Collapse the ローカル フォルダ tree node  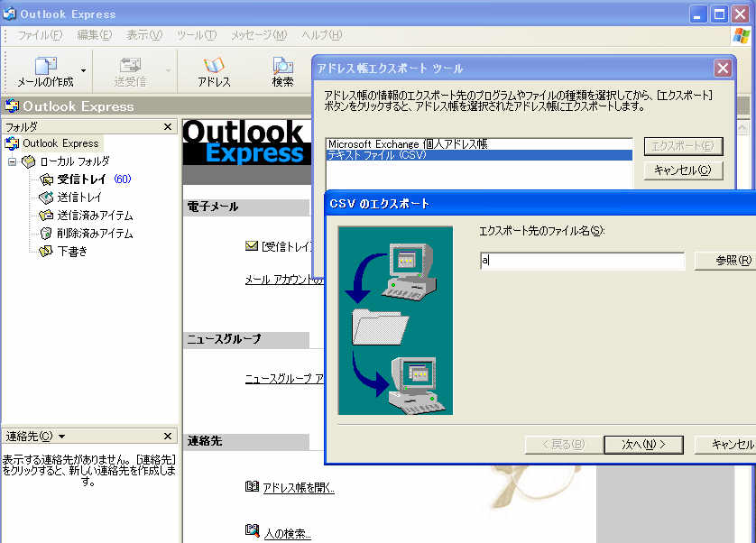click(x=12, y=161)
